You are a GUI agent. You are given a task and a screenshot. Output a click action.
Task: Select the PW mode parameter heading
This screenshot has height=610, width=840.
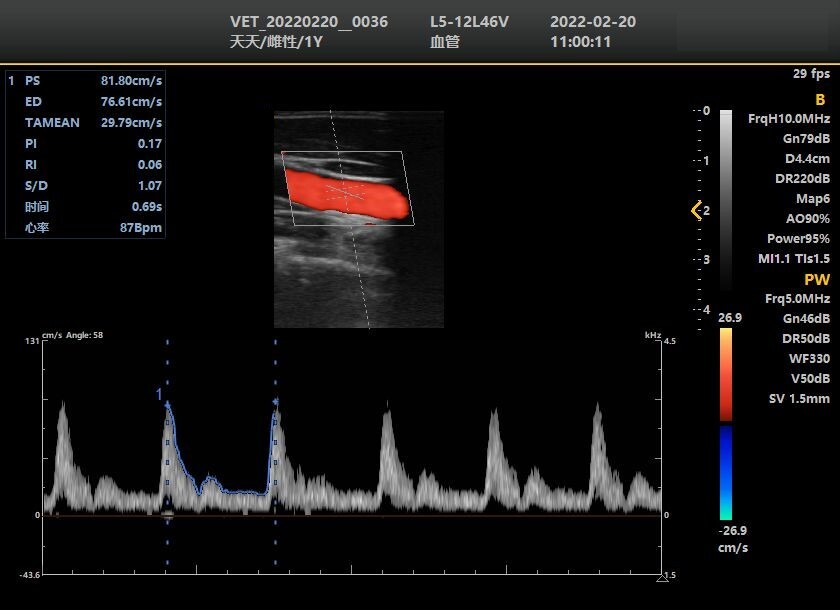pyautogui.click(x=817, y=280)
